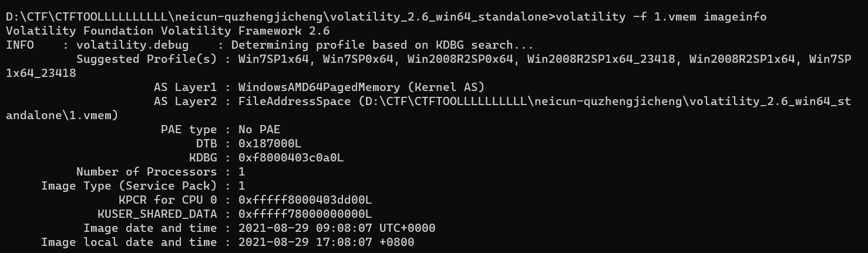Viewport: 868px width, 253px height.
Task: Click the "Number of Processors" label
Action: [x=146, y=171]
